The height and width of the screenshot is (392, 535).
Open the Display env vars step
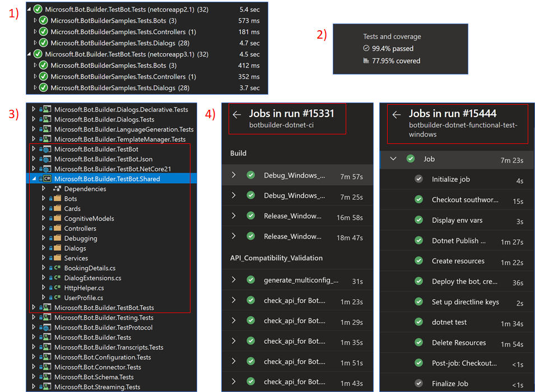457,221
